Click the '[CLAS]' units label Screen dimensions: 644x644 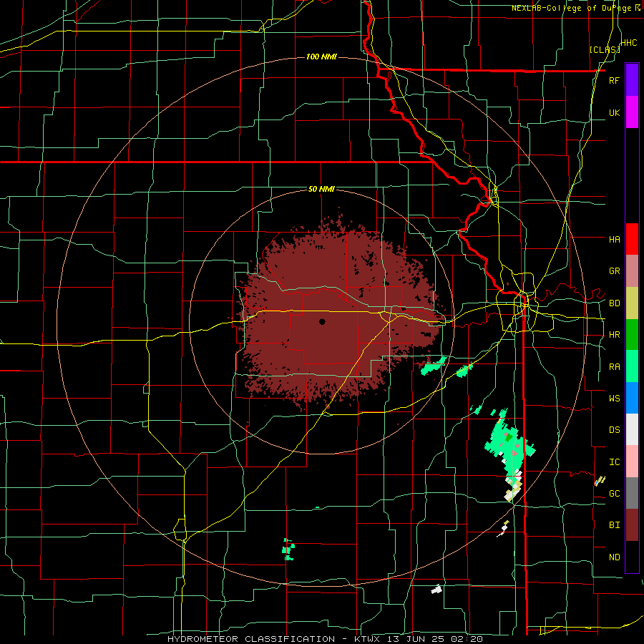pyautogui.click(x=605, y=50)
